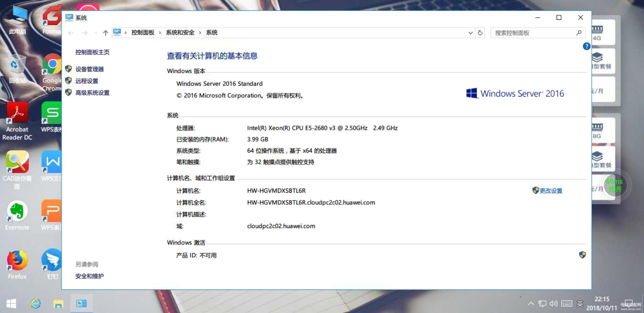
Task: Open Advanced system settings link
Action: click(92, 93)
